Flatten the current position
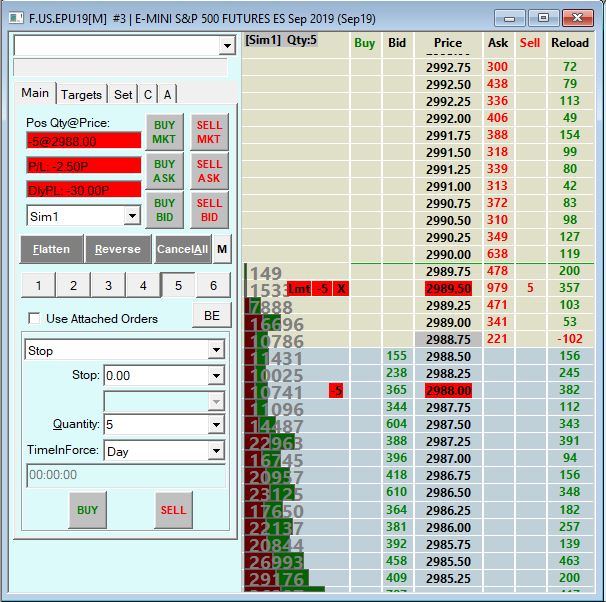Viewport: 606px width, 602px height. 51,249
